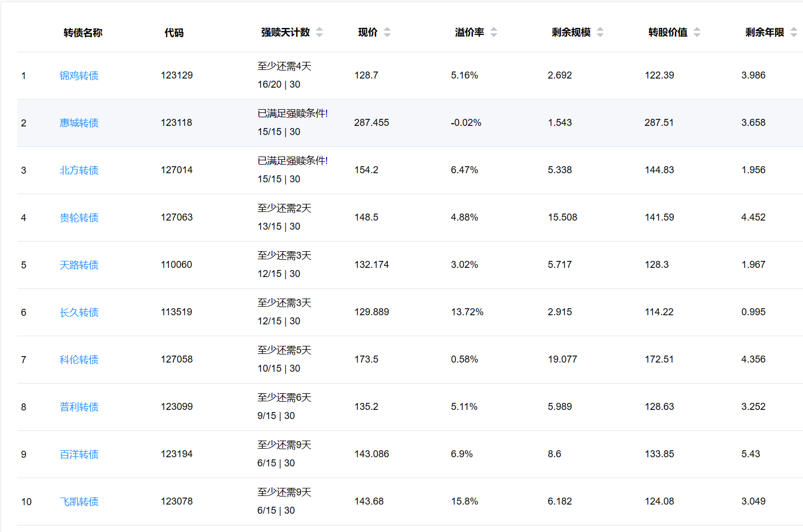Click the 代码 column header
The width and height of the screenshot is (803, 532).
[x=174, y=33]
